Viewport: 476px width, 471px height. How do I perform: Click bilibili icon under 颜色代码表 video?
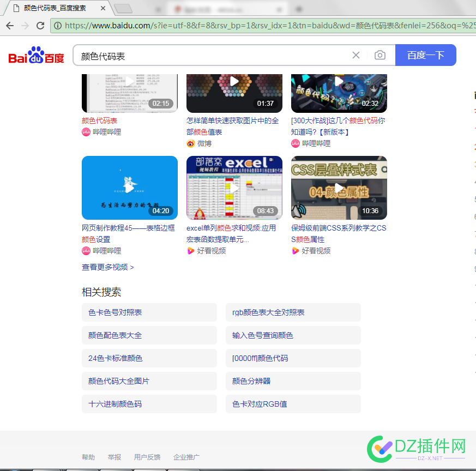tap(86, 132)
